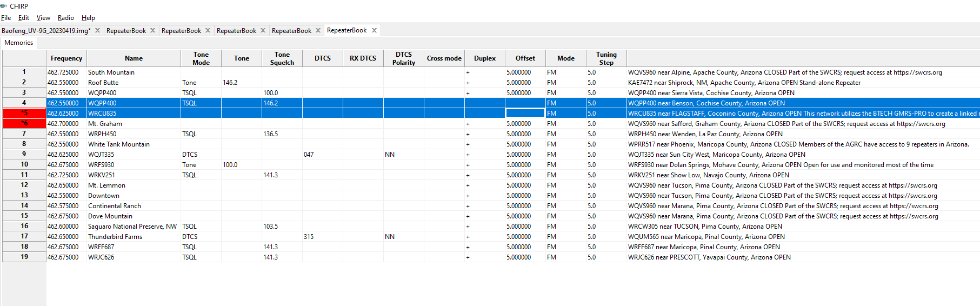Select the name cell 'WRFS930'
980x306 pixels.
(x=134, y=164)
